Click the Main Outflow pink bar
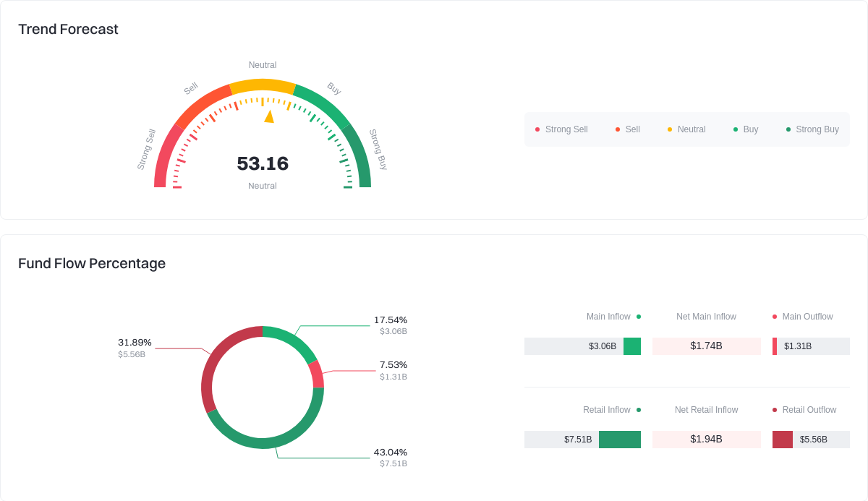 [775, 346]
